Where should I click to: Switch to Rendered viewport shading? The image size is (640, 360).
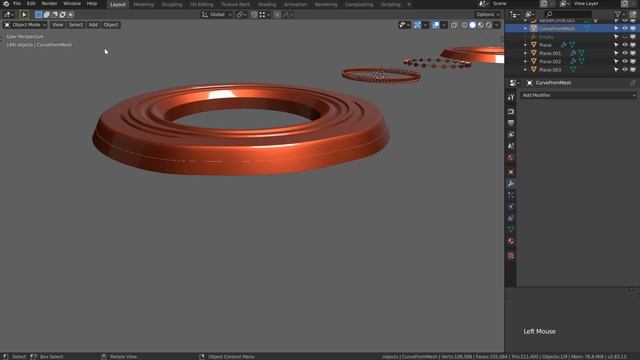click(489, 25)
